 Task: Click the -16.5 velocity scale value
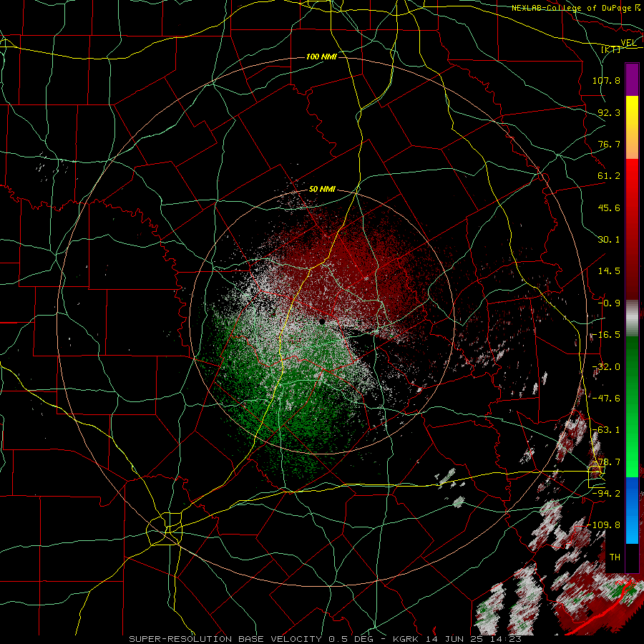pos(606,335)
